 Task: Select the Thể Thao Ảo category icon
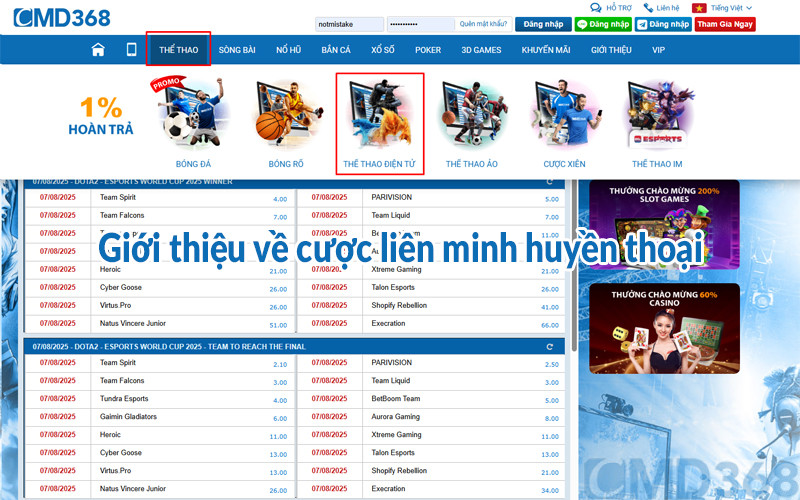pos(472,122)
